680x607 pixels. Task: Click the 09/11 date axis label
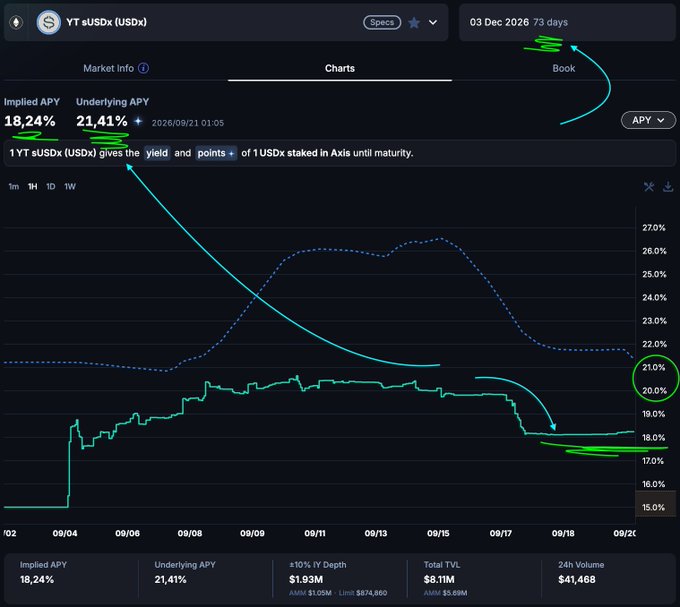click(315, 533)
